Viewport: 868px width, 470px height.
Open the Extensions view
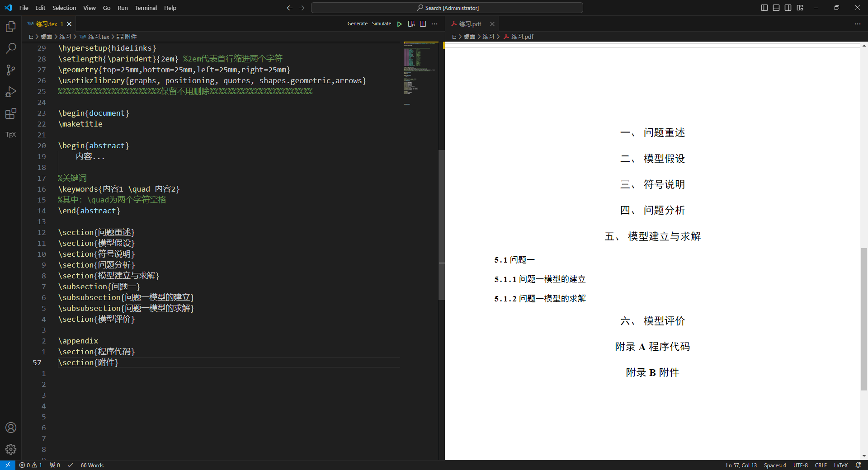[11, 113]
